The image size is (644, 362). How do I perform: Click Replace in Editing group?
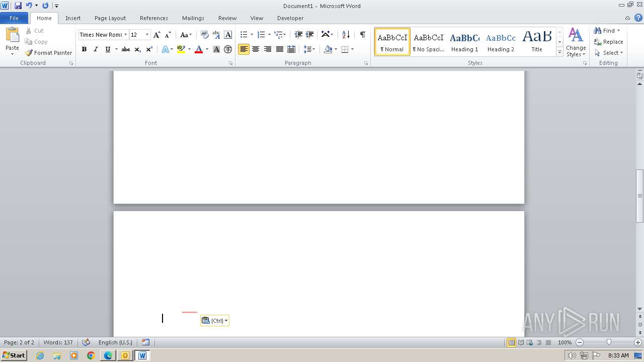608,42
